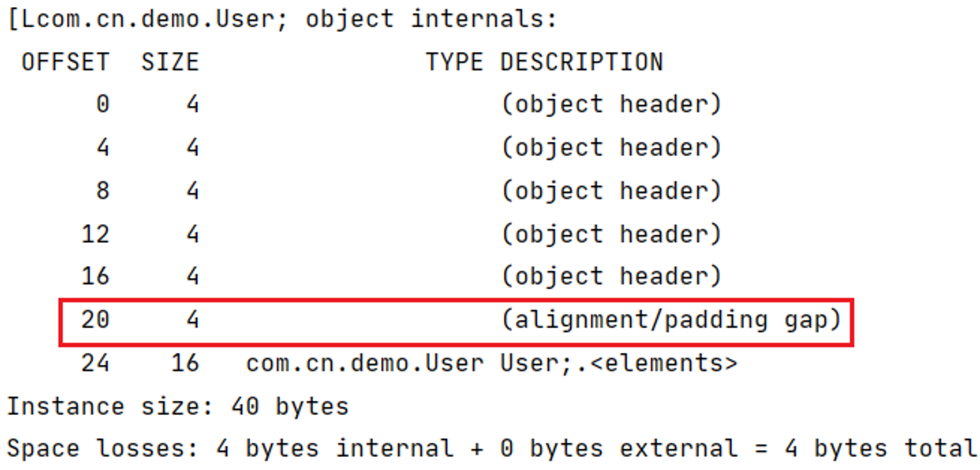This screenshot has height=470, width=980.
Task: Click the '[Lcom.cn.demo.User; object internals:' title line
Action: (283, 20)
